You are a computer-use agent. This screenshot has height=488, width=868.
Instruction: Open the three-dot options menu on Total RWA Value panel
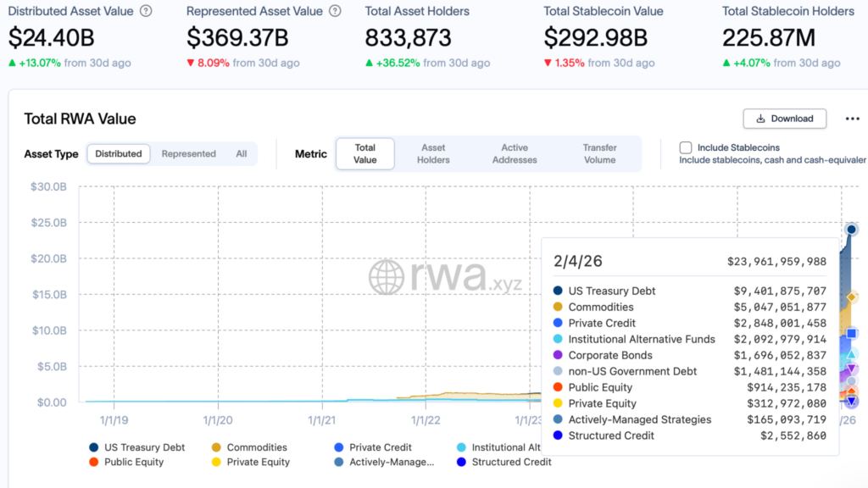pyautogui.click(x=853, y=119)
